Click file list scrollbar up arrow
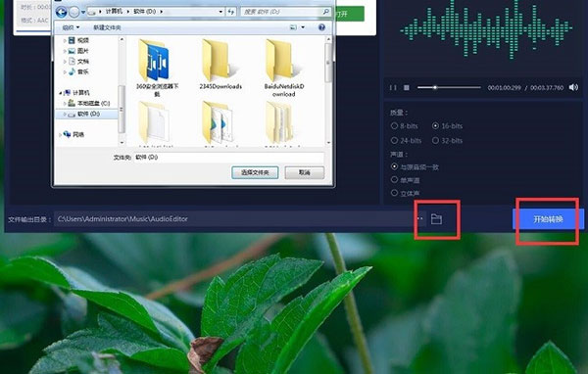 click(x=328, y=39)
